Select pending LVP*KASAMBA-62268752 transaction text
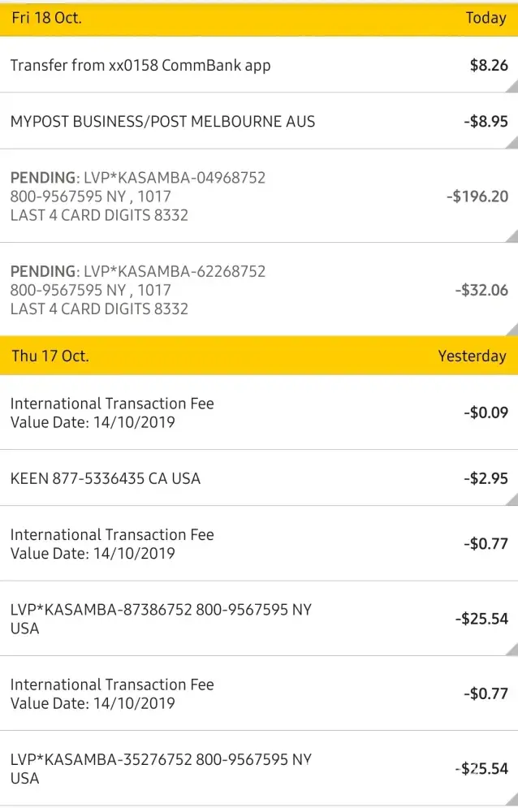Viewport: 518px width, 812px height. tap(138, 290)
